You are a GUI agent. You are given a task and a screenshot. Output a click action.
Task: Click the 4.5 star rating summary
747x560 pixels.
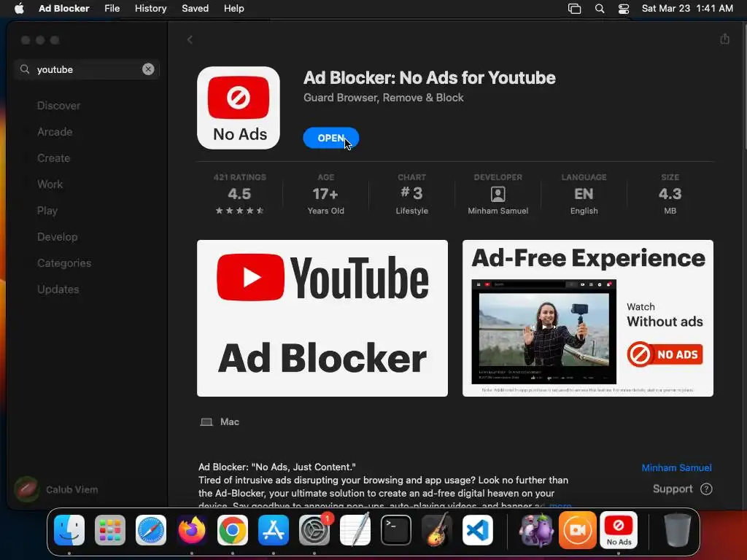239,194
